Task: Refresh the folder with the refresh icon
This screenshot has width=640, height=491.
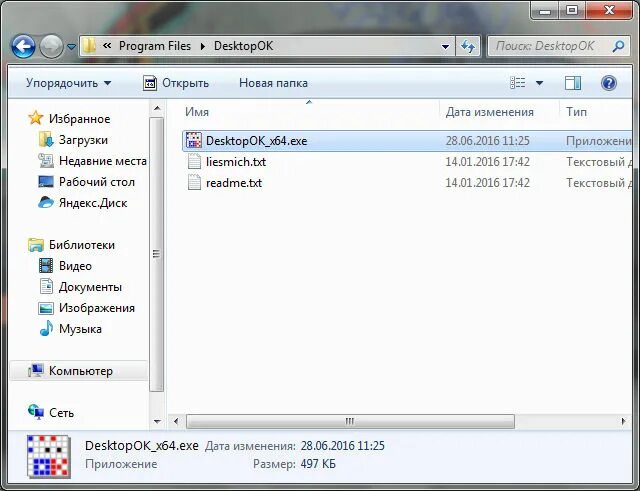Action: tap(468, 46)
